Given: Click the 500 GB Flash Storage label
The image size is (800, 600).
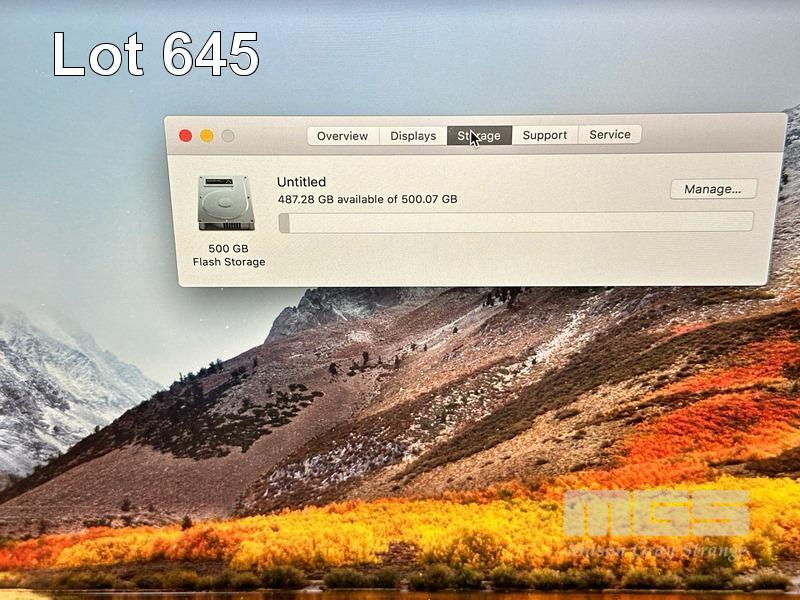Looking at the screenshot, I should coord(228,255).
